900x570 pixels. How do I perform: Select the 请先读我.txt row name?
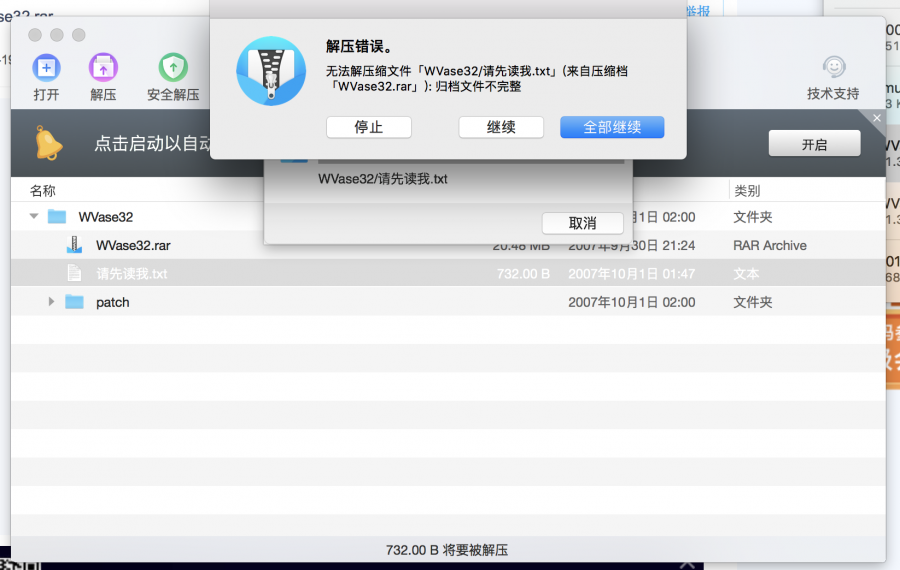click(x=132, y=274)
